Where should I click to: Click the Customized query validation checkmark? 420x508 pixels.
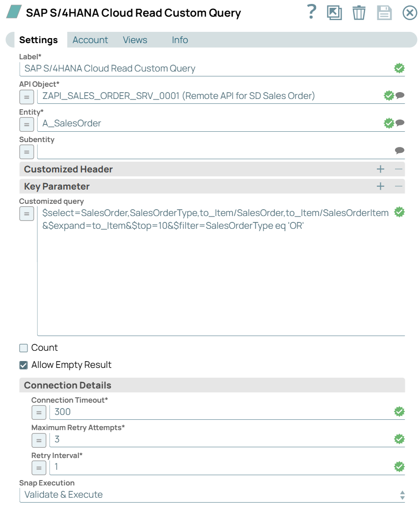point(399,212)
